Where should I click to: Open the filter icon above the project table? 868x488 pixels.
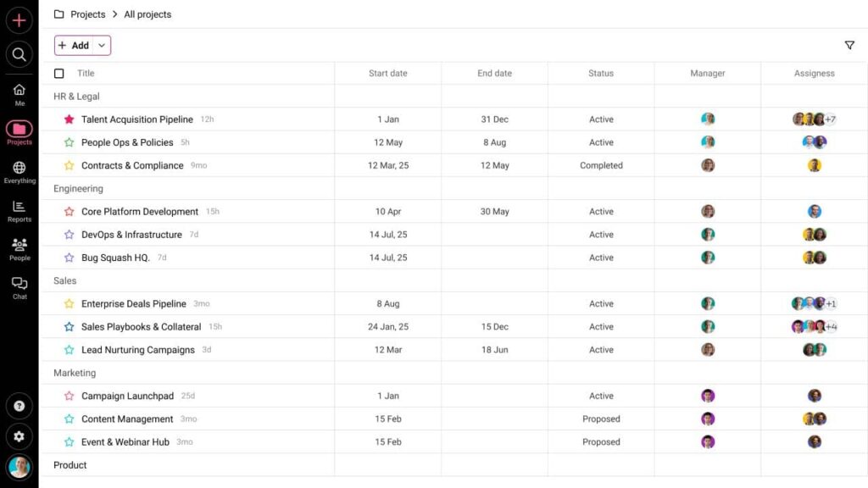click(849, 45)
